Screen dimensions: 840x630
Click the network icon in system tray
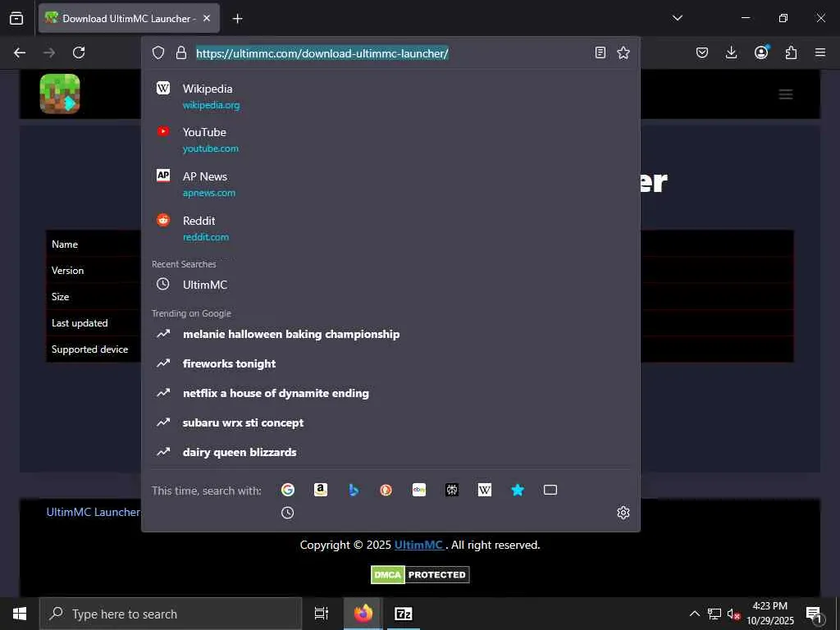(714, 614)
